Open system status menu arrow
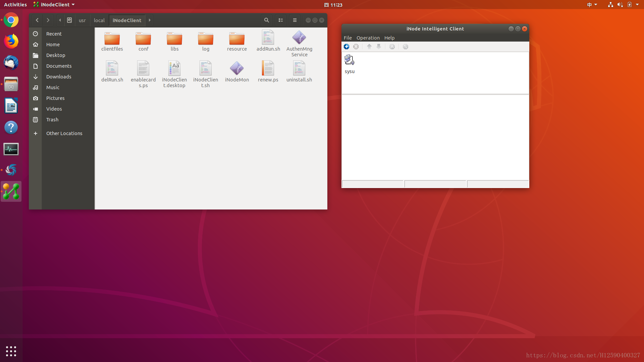Viewport: 644px width, 362px height. click(x=637, y=5)
